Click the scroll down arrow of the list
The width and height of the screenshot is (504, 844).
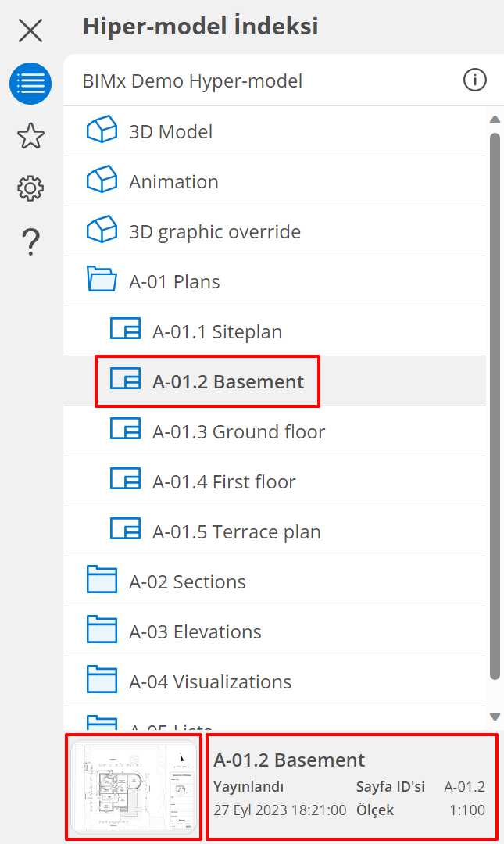[x=494, y=716]
